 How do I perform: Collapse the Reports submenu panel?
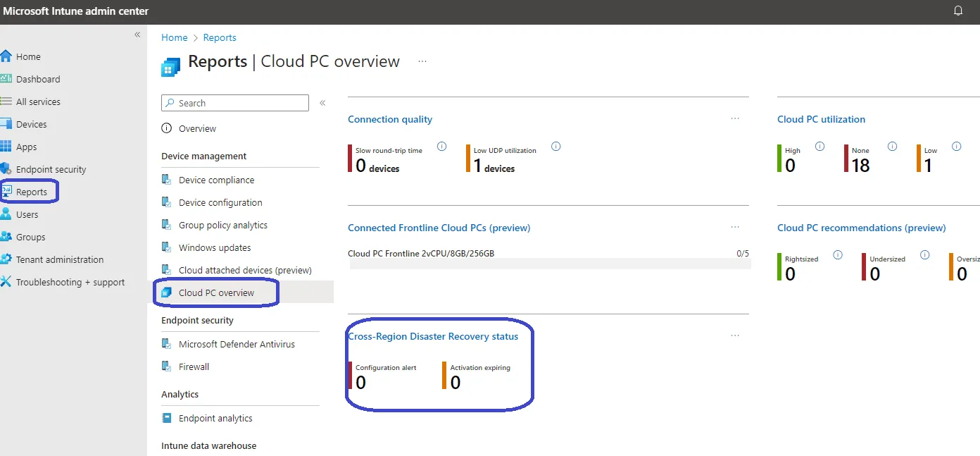[322, 103]
